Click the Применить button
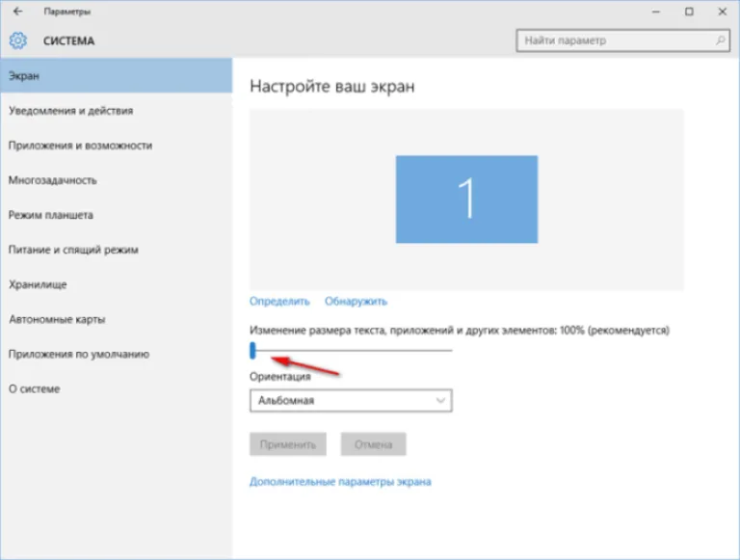Image resolution: width=740 pixels, height=560 pixels. click(x=288, y=444)
